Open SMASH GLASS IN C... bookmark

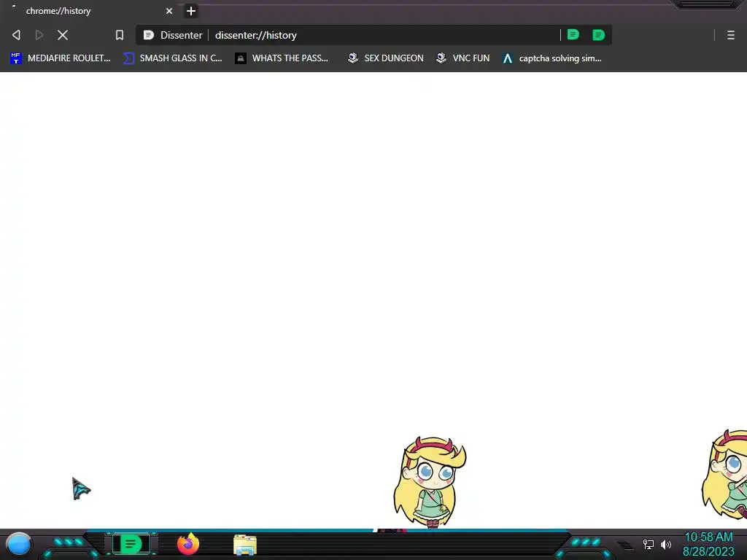coord(172,58)
